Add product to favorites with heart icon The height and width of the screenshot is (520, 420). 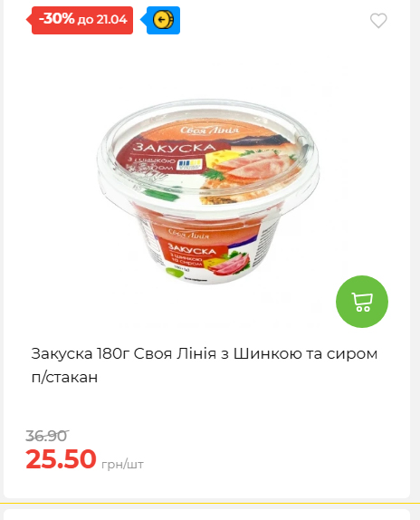click(378, 21)
